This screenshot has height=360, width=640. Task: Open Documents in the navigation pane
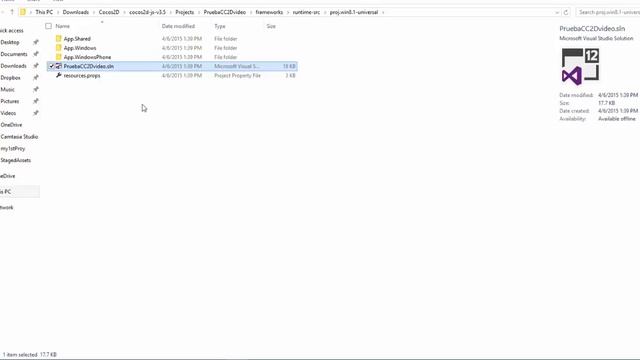point(14,54)
